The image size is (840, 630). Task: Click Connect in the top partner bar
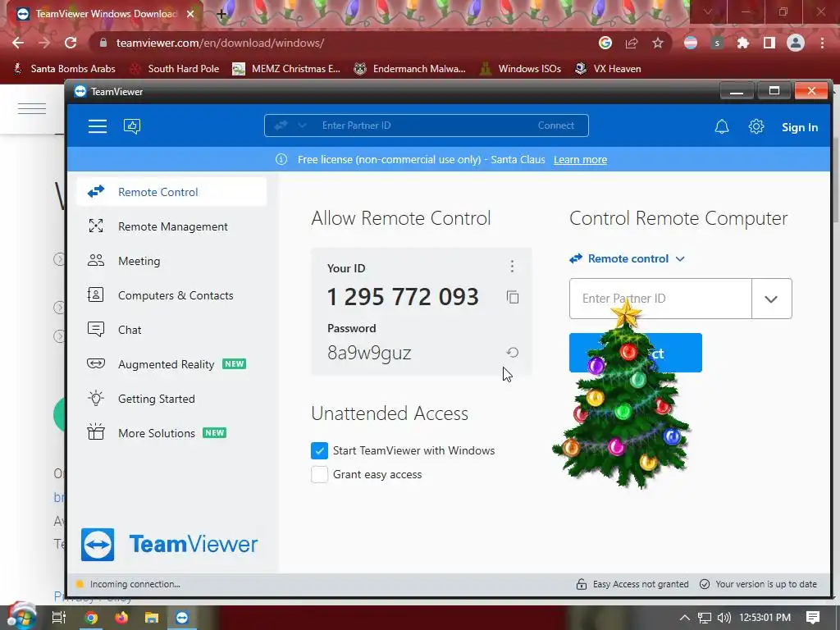point(555,126)
